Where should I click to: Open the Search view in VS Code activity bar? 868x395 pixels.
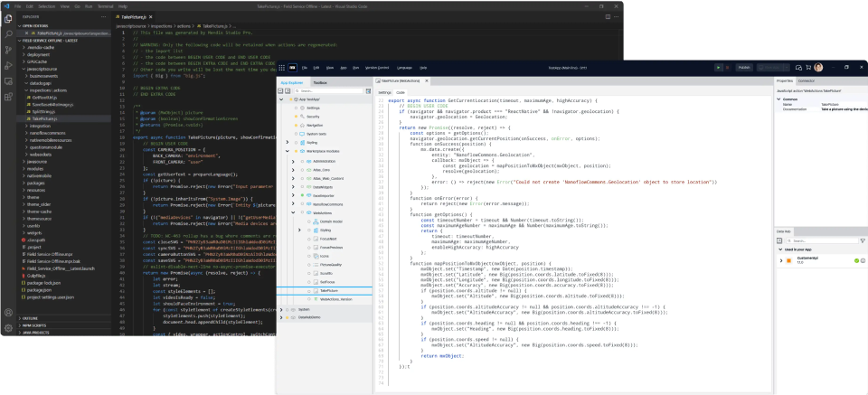pyautogui.click(x=8, y=33)
